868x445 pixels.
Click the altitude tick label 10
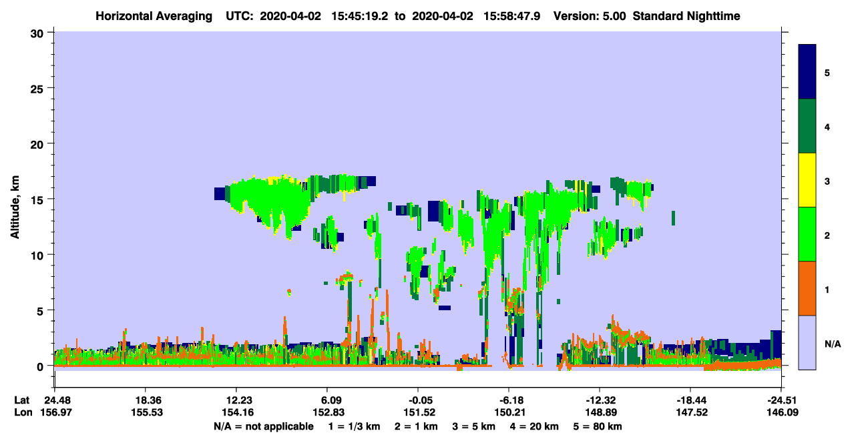point(39,255)
